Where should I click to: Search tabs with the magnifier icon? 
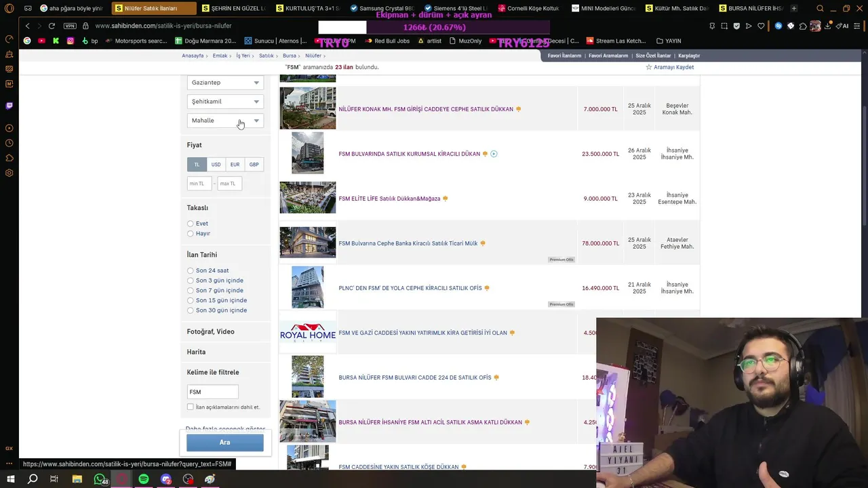[821, 8]
